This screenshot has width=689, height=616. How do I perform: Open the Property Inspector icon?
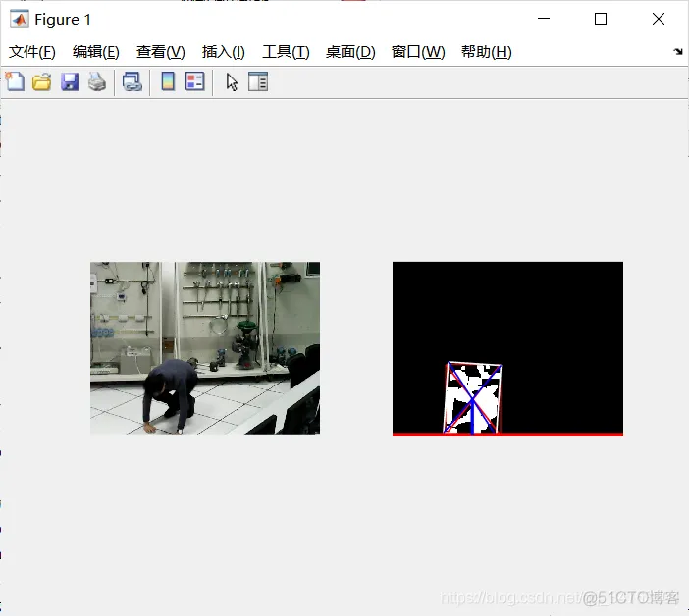pos(258,82)
